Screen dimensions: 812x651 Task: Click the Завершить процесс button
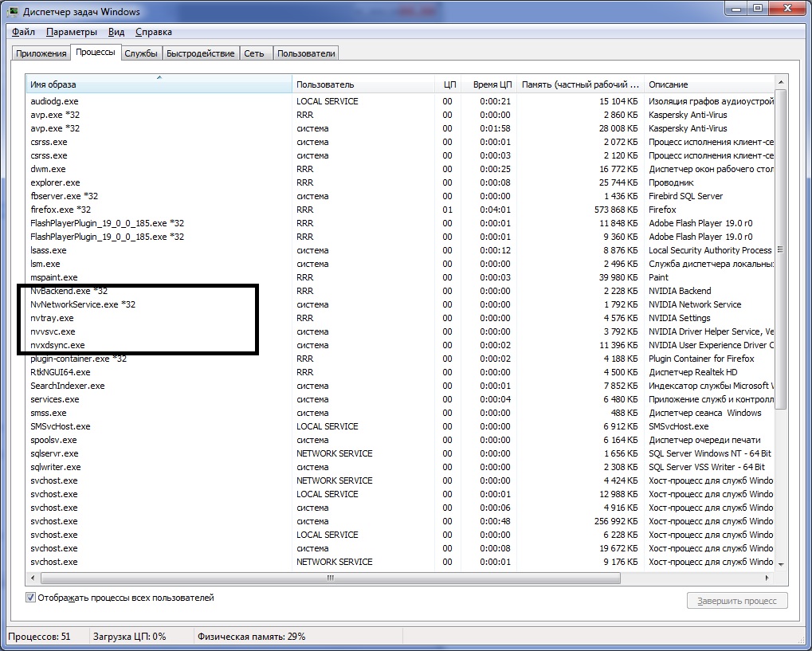pyautogui.click(x=737, y=601)
